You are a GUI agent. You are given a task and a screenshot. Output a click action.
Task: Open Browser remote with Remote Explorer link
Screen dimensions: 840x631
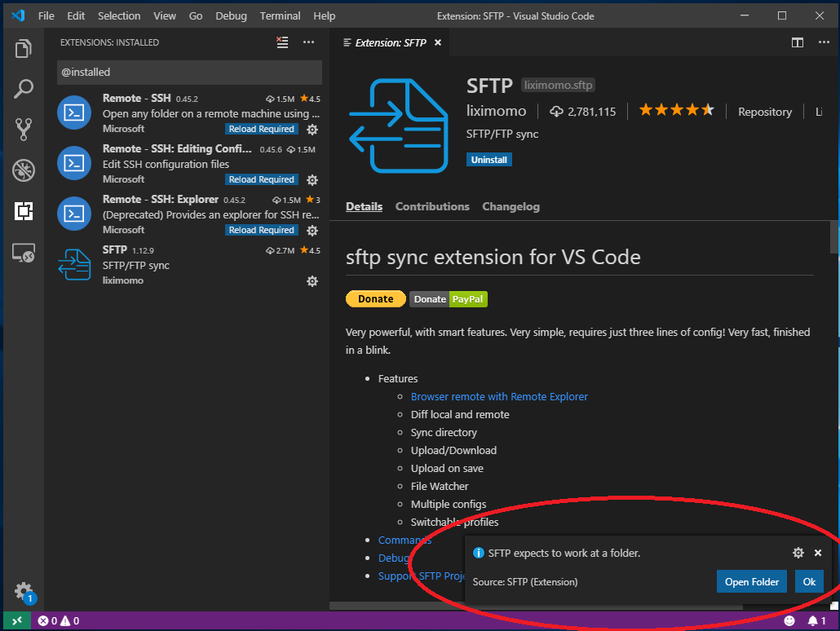[x=499, y=397]
